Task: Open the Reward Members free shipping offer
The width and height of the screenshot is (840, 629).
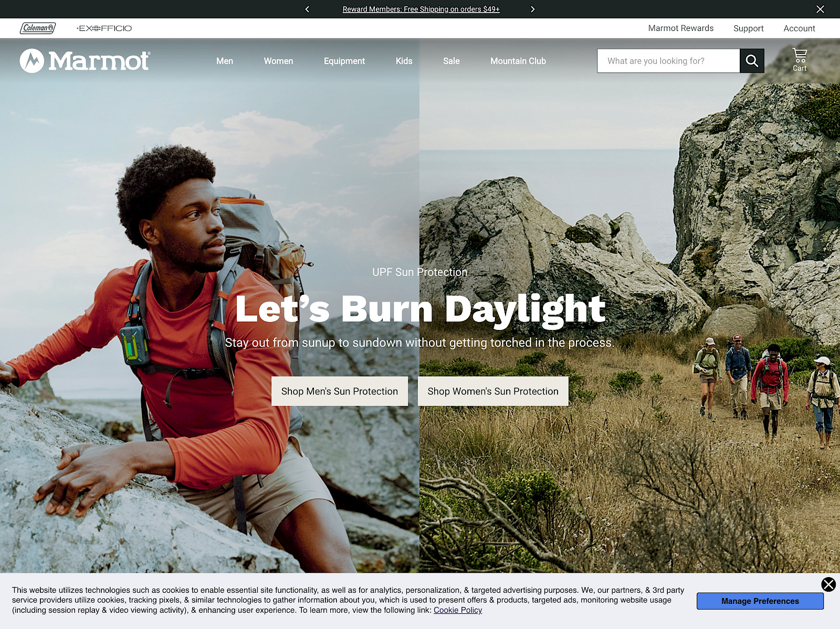Action: pos(421,9)
